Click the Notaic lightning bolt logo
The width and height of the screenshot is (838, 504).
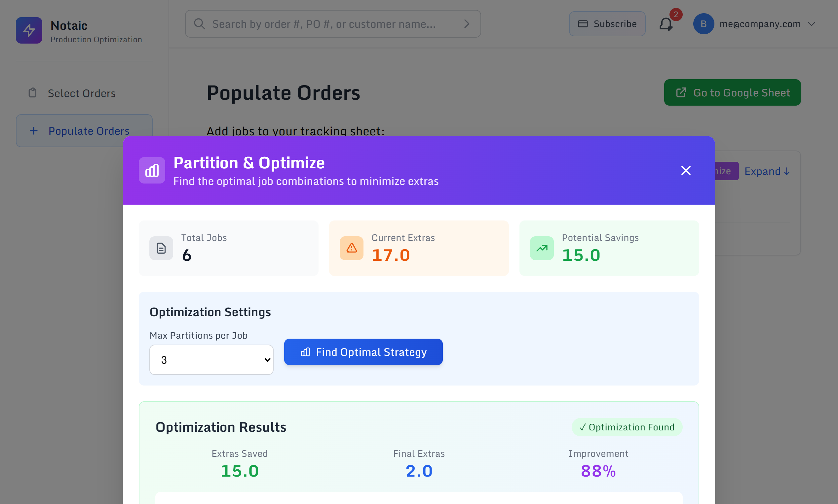[x=29, y=30]
